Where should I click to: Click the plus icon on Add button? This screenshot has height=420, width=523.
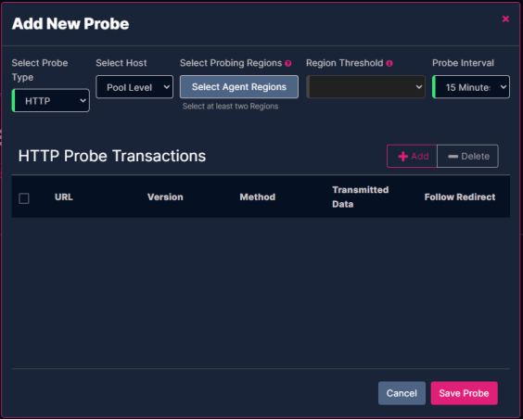pyautogui.click(x=403, y=156)
